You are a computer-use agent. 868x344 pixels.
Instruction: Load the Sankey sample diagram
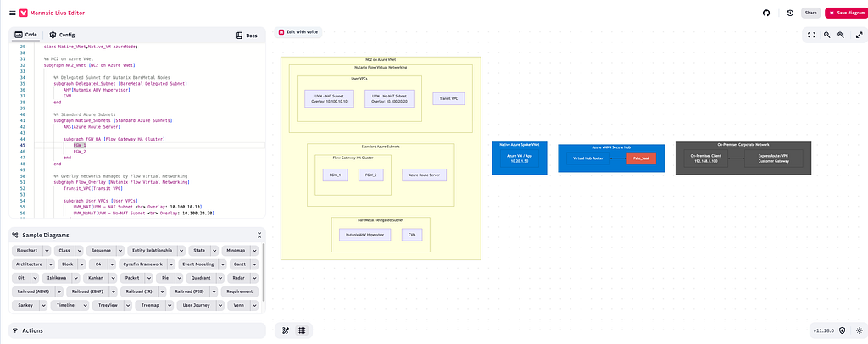coord(25,305)
